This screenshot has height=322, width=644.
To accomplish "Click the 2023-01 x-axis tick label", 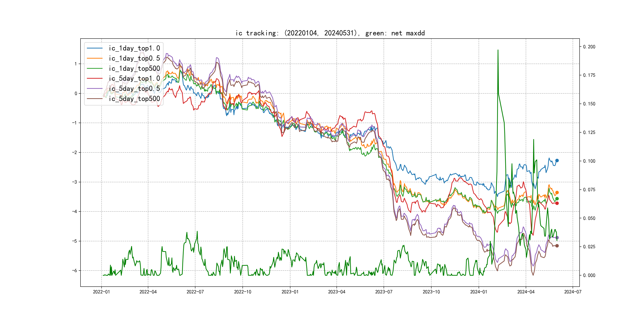I will click(290, 292).
